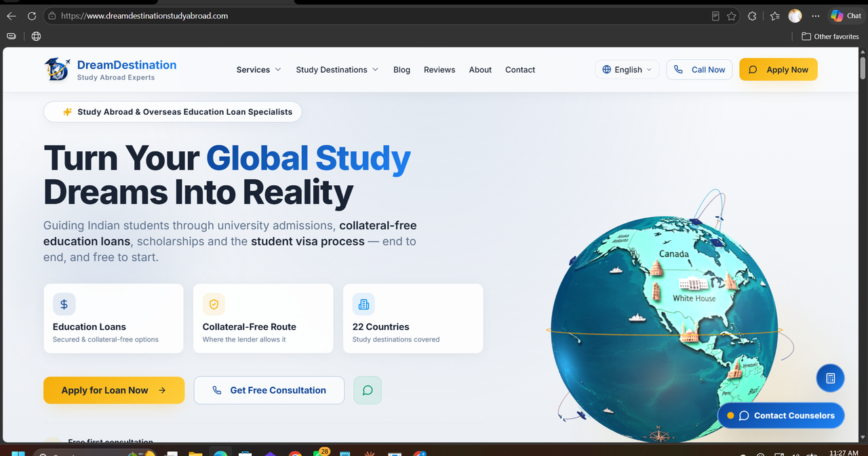Click the DreamDestination brand name link
This screenshot has width=868, height=456.
[x=127, y=65]
